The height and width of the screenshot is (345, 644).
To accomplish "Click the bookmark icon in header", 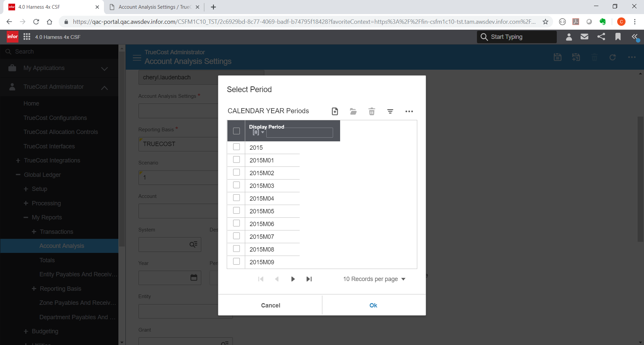I will click(618, 37).
